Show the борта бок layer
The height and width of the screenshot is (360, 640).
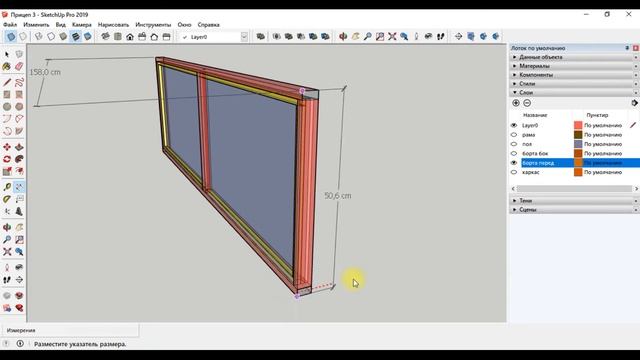(x=514, y=153)
